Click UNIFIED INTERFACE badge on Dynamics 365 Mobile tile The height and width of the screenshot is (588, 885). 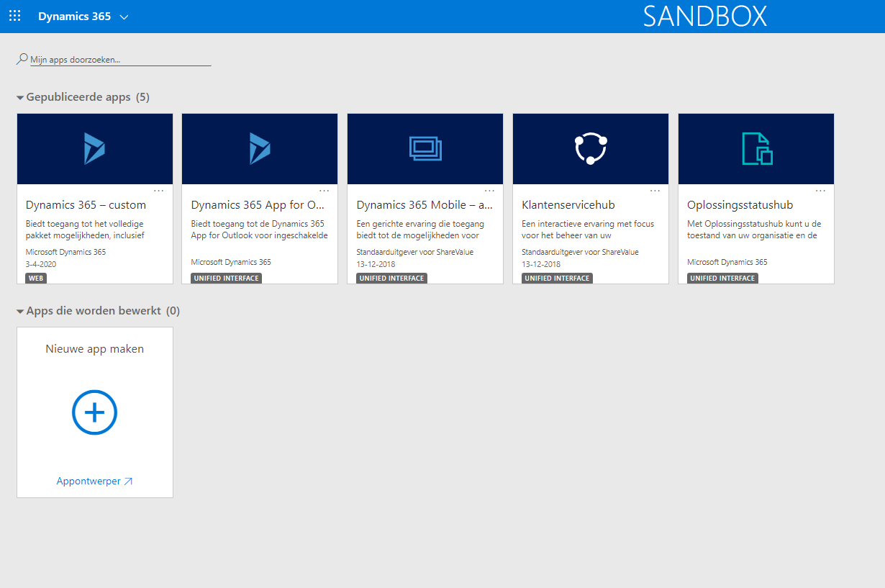391,279
